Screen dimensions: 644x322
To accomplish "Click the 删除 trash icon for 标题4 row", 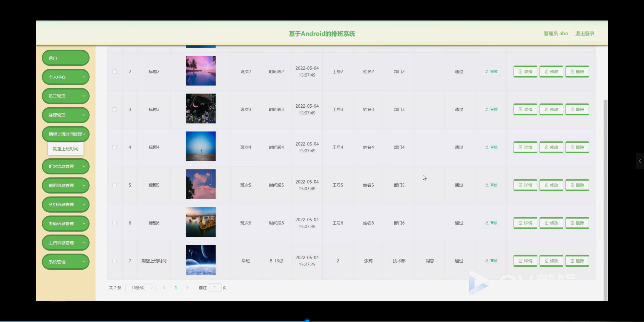I will (572, 147).
